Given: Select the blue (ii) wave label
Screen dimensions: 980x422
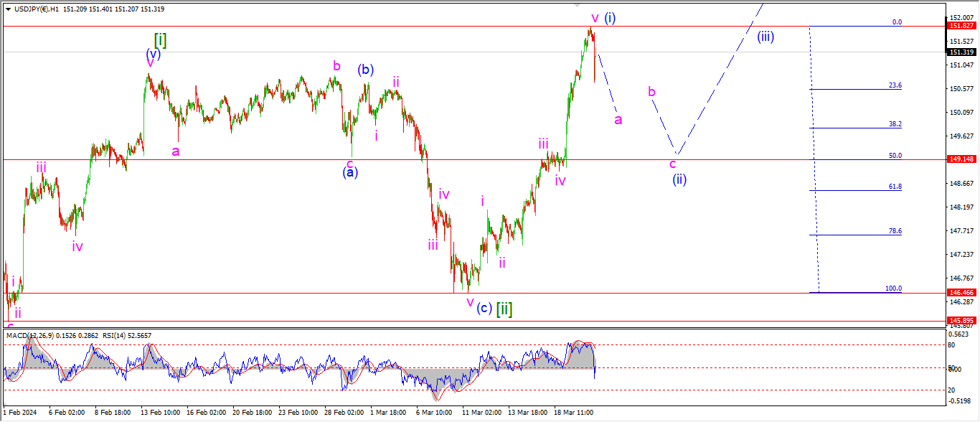Looking at the screenshot, I should [x=679, y=179].
